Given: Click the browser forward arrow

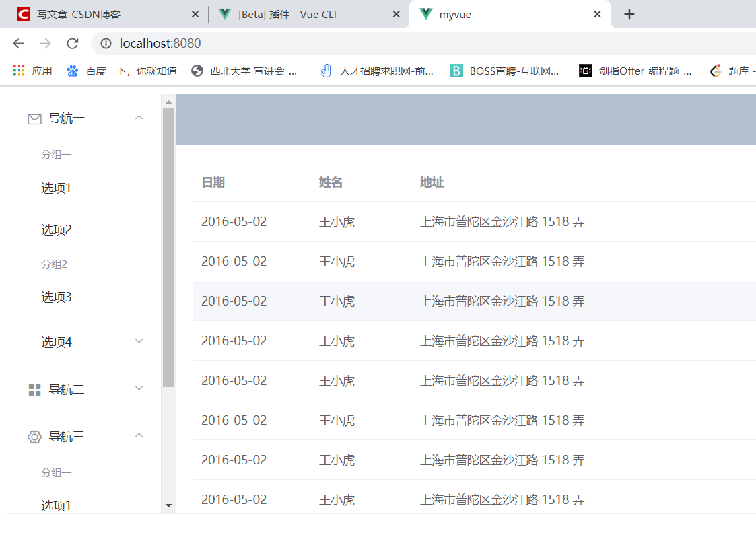Looking at the screenshot, I should point(45,43).
